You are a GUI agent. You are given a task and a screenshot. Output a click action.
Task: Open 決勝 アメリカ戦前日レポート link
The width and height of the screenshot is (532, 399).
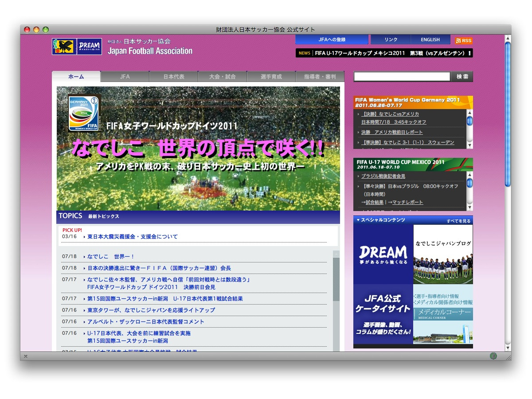[392, 132]
